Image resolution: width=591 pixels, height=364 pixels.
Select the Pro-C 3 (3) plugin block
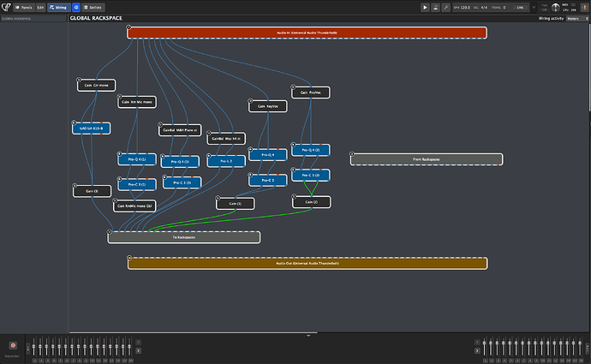[x=182, y=182]
